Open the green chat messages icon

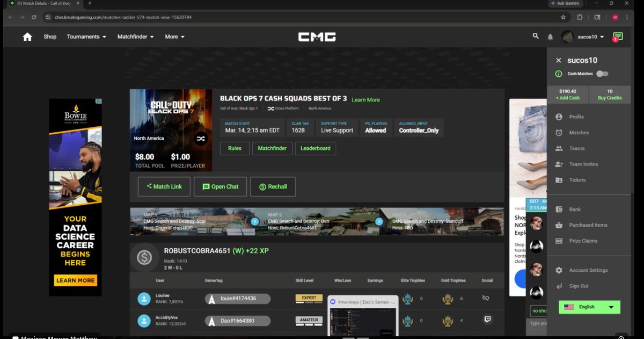pyautogui.click(x=618, y=37)
